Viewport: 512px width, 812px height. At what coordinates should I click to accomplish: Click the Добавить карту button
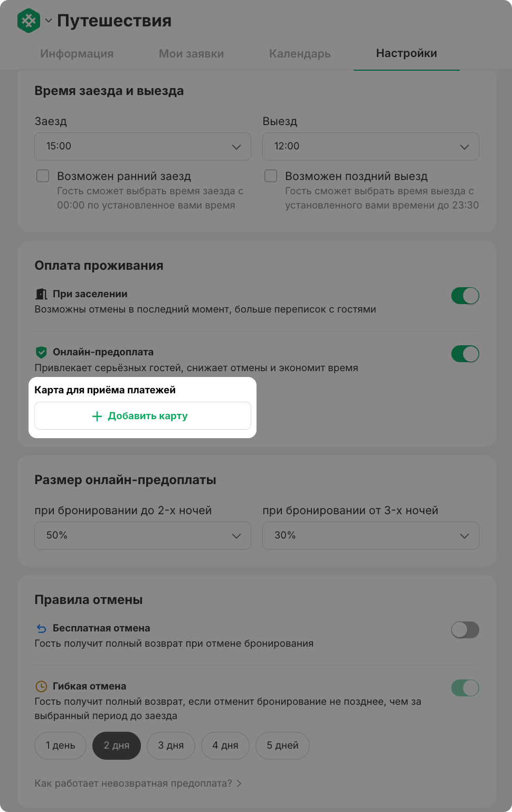[x=143, y=416]
